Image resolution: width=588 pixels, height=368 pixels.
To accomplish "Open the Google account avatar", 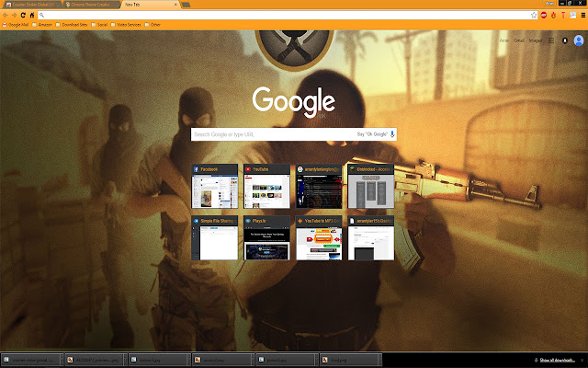I will [x=579, y=40].
